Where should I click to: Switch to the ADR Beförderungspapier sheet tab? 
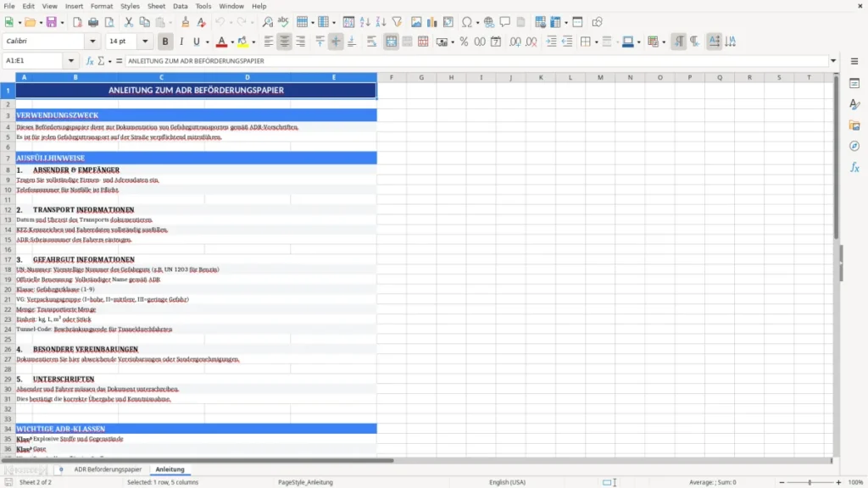click(108, 469)
